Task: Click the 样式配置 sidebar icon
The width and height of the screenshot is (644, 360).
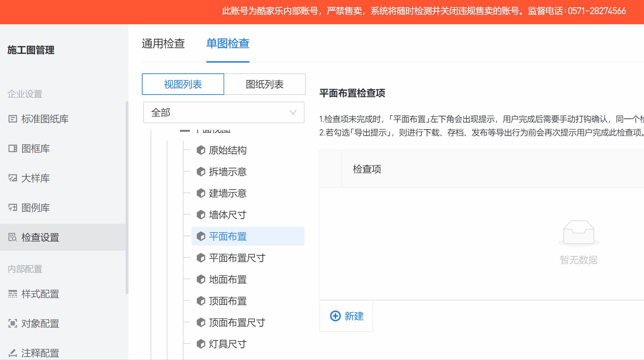Action: (x=13, y=294)
